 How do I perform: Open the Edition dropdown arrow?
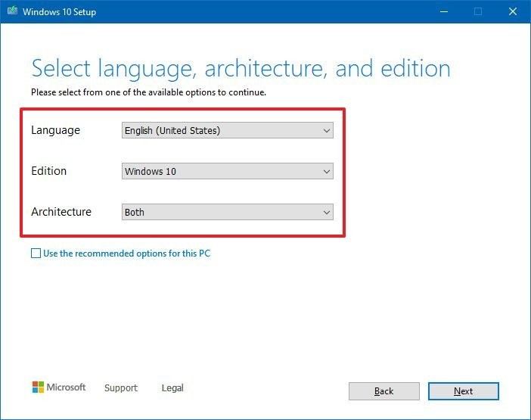tap(327, 172)
